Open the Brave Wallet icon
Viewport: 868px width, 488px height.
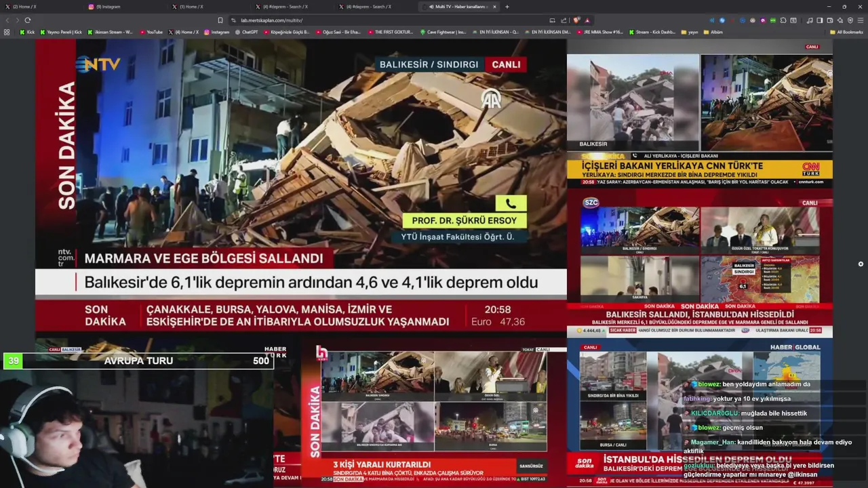[830, 20]
